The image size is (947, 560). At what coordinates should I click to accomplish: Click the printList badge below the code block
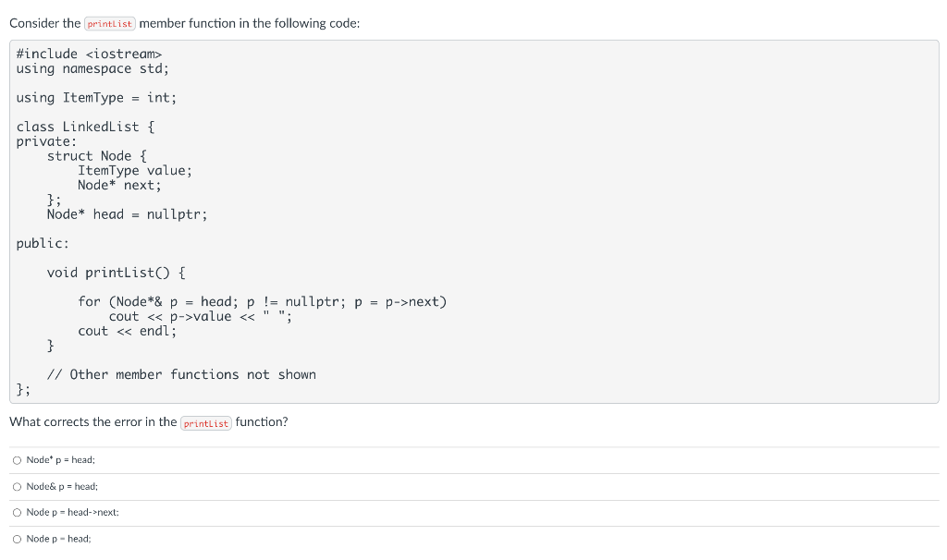[x=205, y=423]
